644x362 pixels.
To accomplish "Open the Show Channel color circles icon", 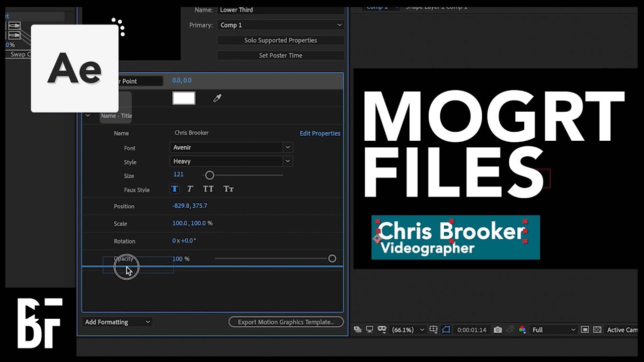I will click(x=522, y=330).
